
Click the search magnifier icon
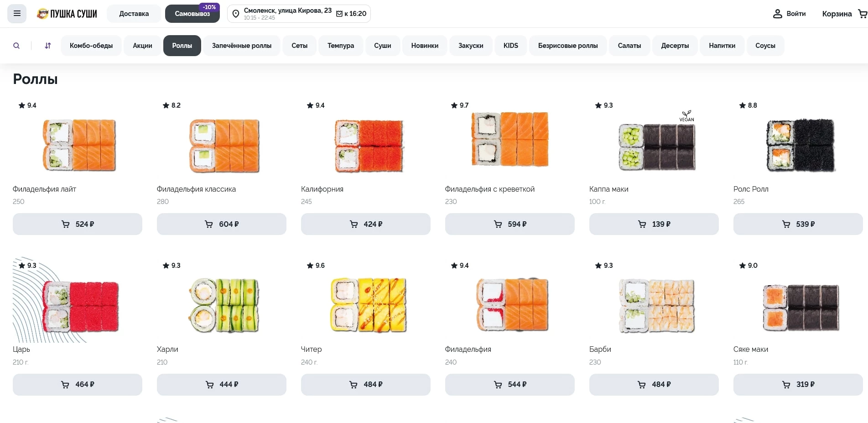(16, 46)
